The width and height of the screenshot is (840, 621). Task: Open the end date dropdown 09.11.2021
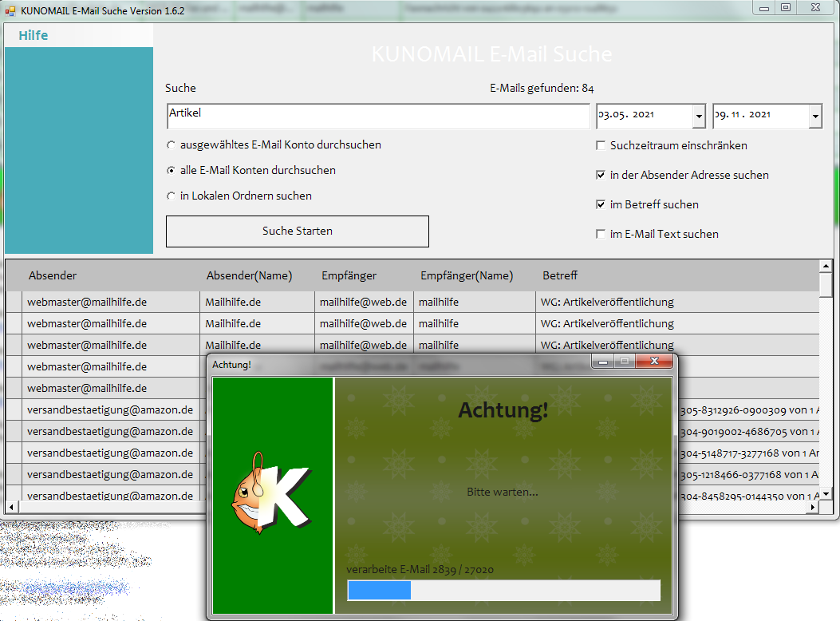814,116
